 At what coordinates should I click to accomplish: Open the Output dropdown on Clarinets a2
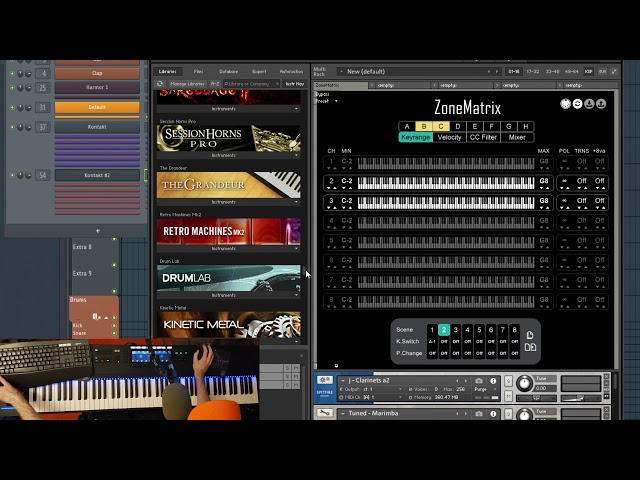(x=400, y=389)
